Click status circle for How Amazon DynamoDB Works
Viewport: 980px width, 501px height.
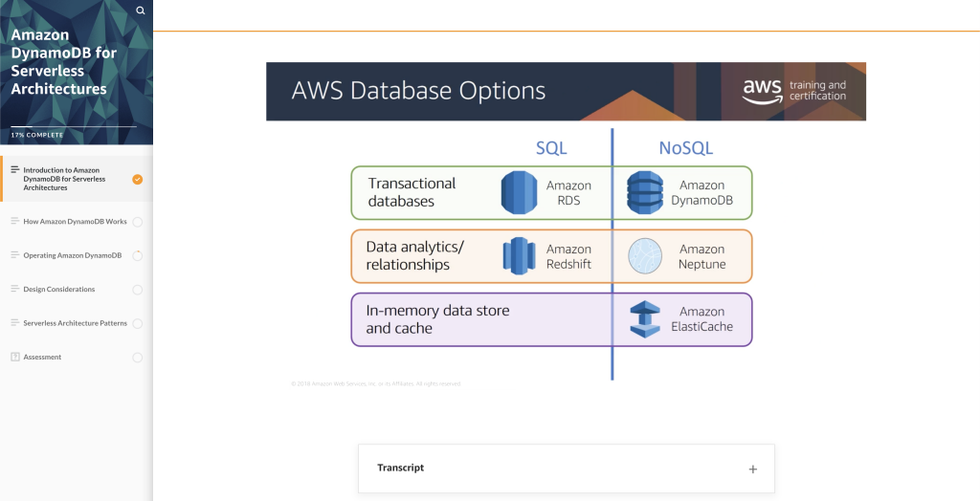[138, 222]
